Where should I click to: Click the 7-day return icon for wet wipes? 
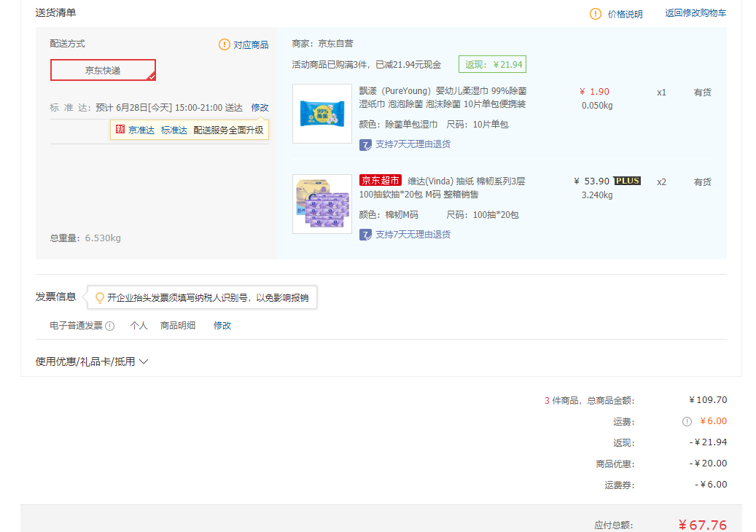click(365, 144)
